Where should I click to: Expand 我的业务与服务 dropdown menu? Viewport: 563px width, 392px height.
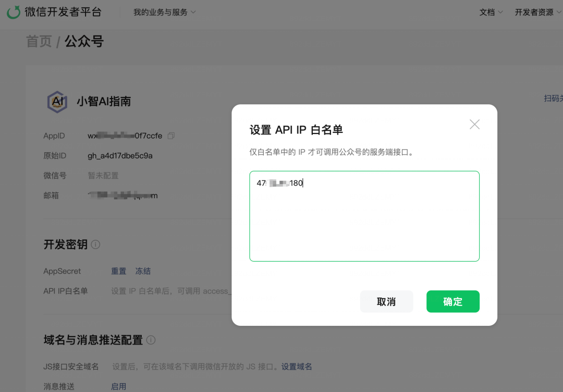click(x=164, y=12)
